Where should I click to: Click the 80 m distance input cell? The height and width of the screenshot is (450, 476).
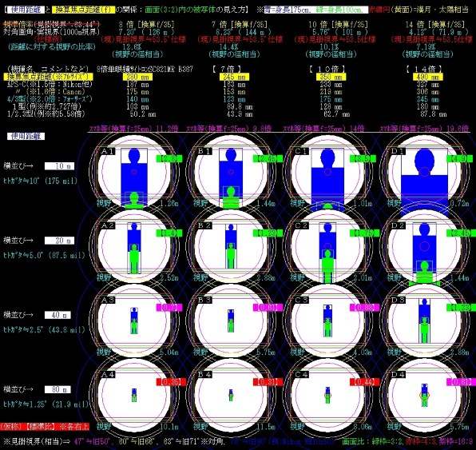click(58, 389)
